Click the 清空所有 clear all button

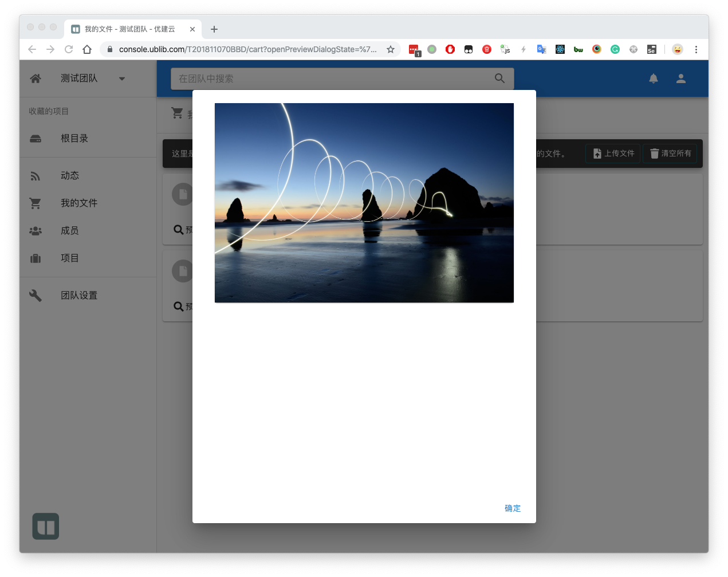tap(670, 154)
